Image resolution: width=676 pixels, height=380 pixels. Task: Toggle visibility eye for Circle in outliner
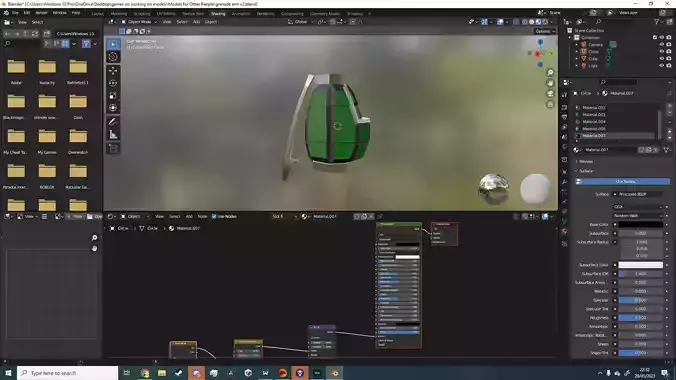coord(661,51)
